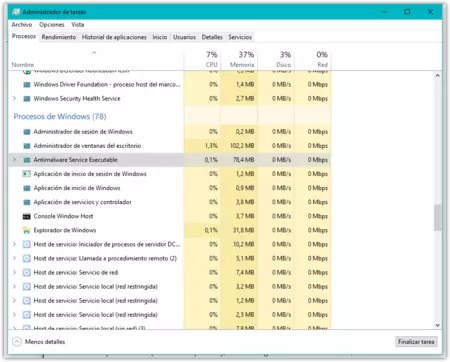The height and width of the screenshot is (362, 450).
Task: Open the Detalles tab
Action: 212,37
